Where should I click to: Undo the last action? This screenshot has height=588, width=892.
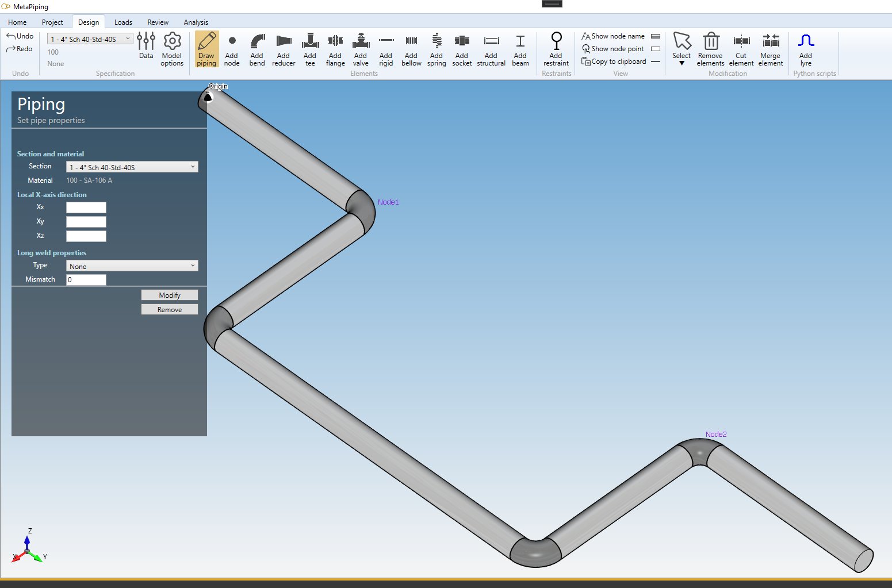point(20,36)
